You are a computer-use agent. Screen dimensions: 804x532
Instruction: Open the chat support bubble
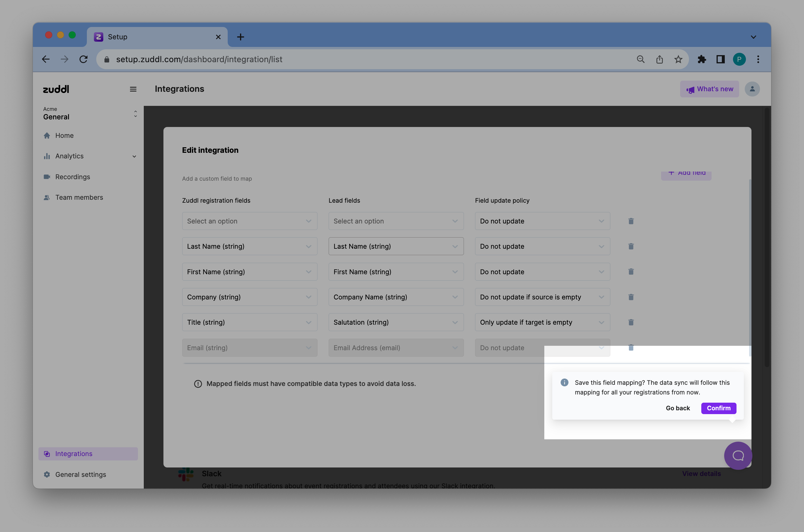(738, 455)
